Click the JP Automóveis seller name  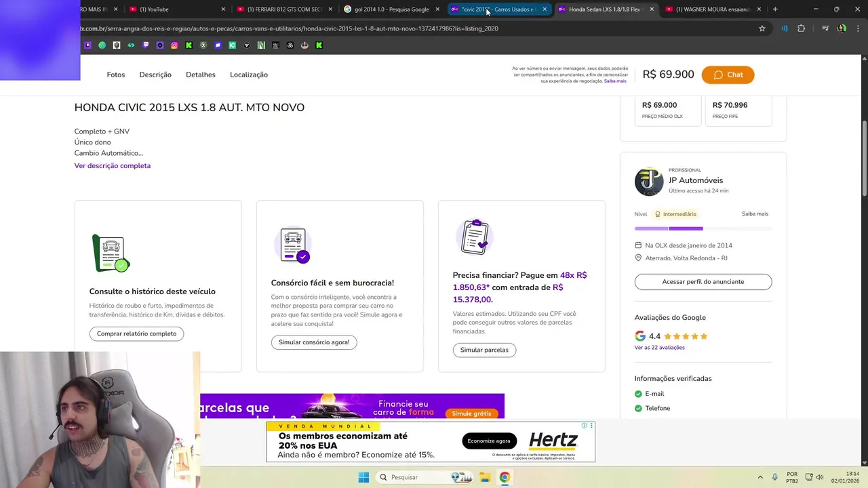coord(696,180)
